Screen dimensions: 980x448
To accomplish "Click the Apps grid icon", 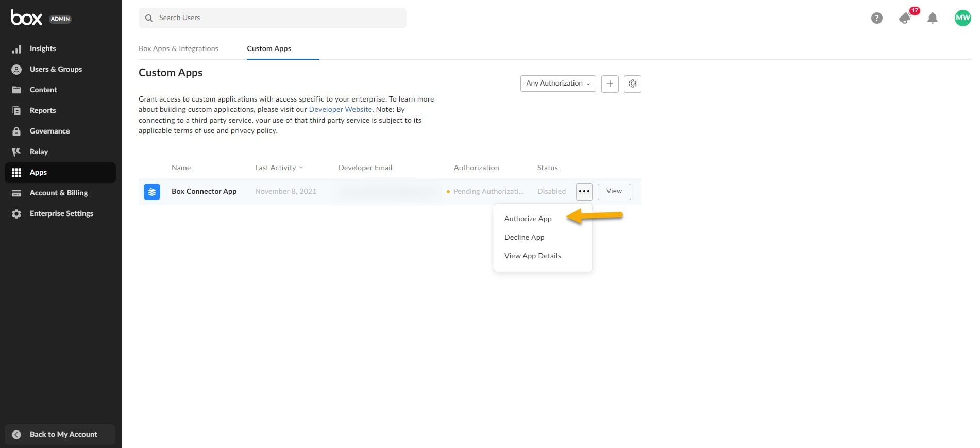I will pos(16,172).
